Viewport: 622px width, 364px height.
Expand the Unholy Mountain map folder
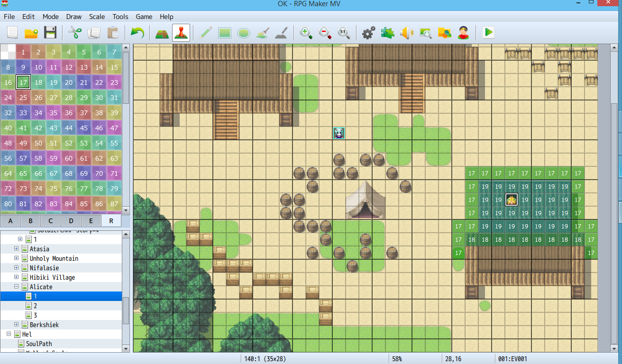pyautogui.click(x=16, y=258)
